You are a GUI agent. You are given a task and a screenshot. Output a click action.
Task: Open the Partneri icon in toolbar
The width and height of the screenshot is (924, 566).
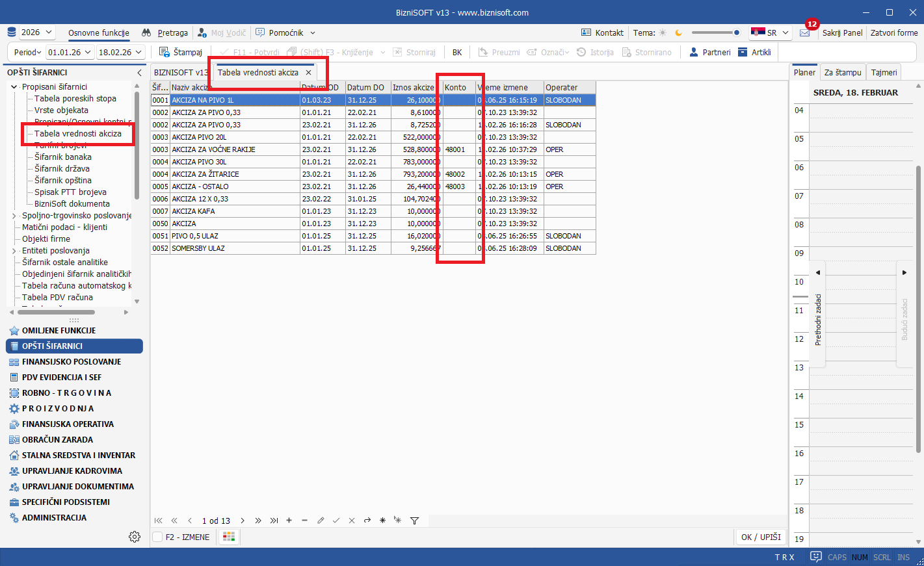[694, 52]
